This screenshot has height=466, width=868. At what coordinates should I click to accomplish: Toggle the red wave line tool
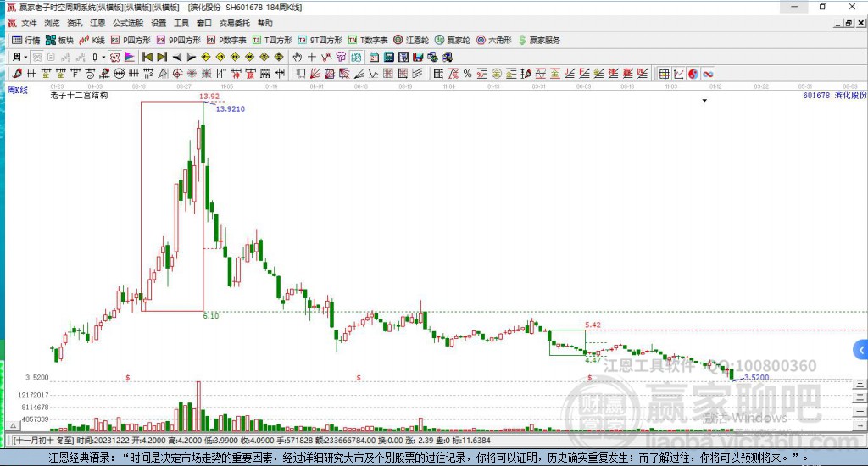(326, 57)
